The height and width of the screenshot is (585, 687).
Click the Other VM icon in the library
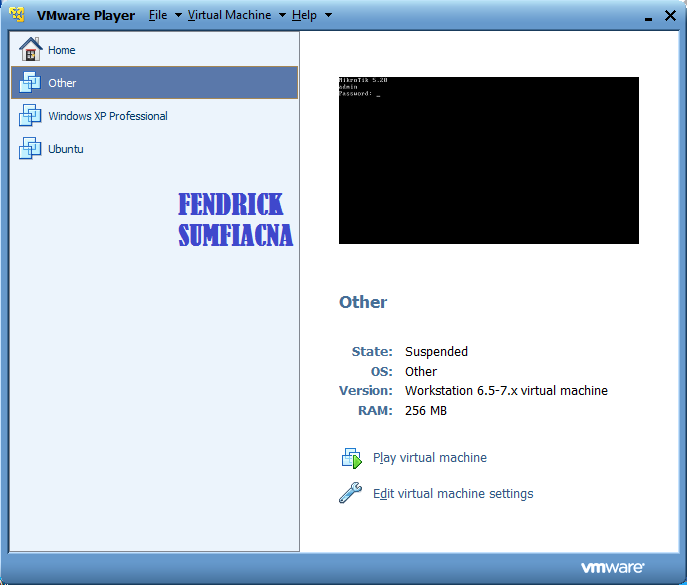pyautogui.click(x=30, y=83)
